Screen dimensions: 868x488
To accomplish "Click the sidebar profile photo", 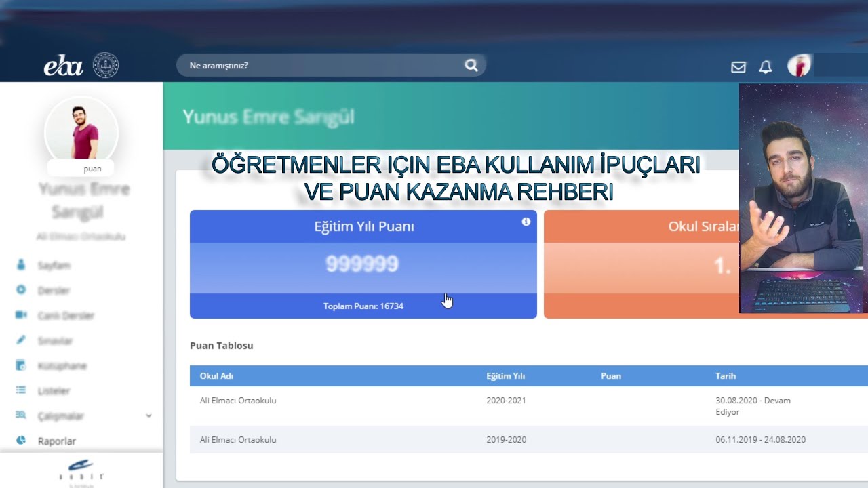I will (x=81, y=131).
